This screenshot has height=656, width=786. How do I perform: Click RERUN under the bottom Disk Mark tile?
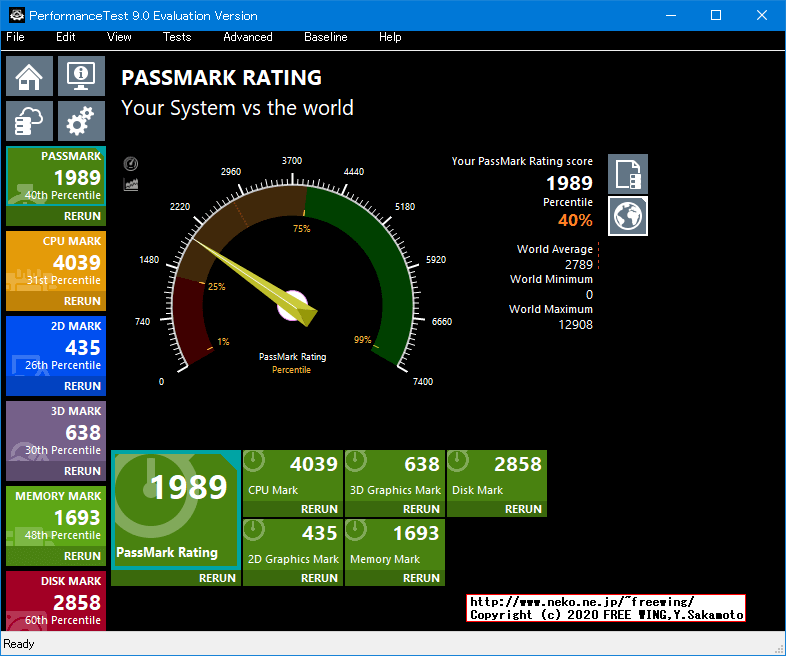[x=523, y=509]
